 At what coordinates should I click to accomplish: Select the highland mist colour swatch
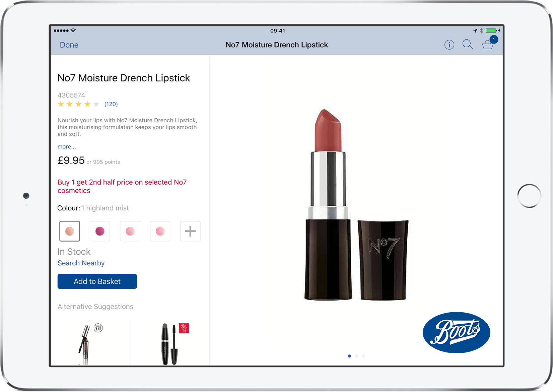[70, 231]
